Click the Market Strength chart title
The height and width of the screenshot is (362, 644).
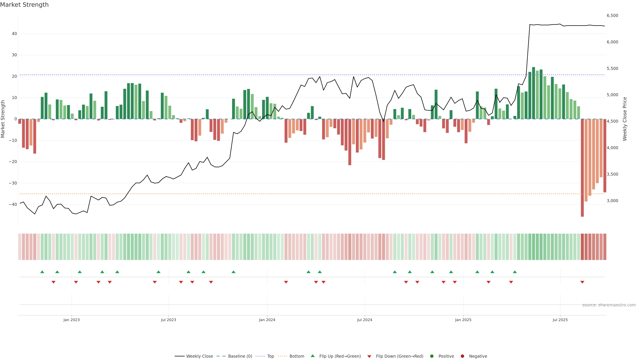point(24,5)
